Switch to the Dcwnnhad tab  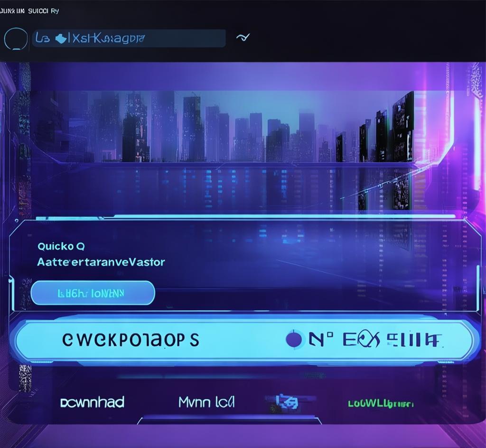(92, 402)
